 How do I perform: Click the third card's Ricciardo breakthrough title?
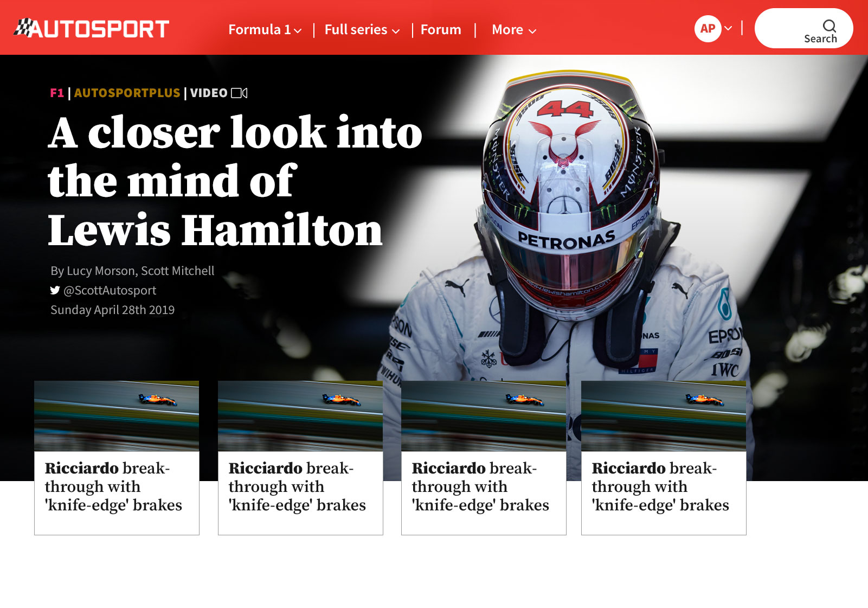pos(480,487)
